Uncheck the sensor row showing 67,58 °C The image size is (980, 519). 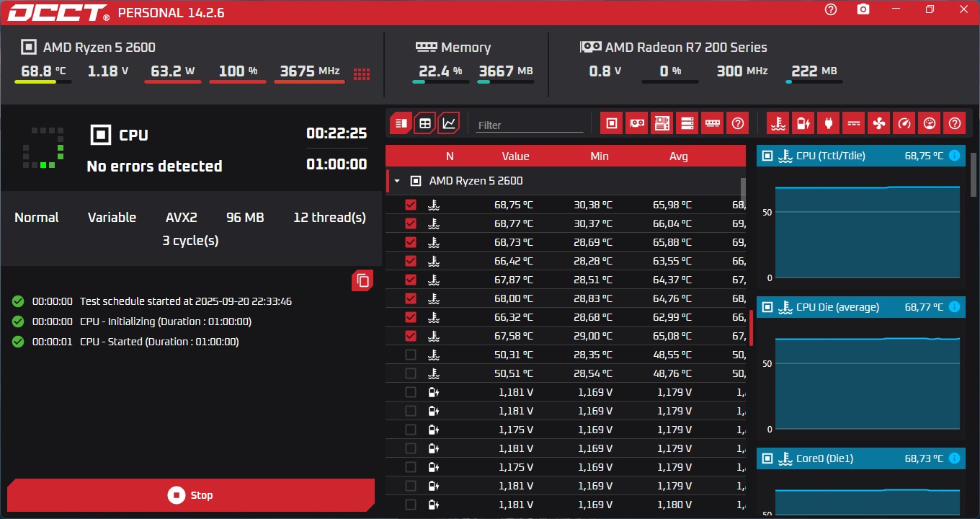[411, 336]
